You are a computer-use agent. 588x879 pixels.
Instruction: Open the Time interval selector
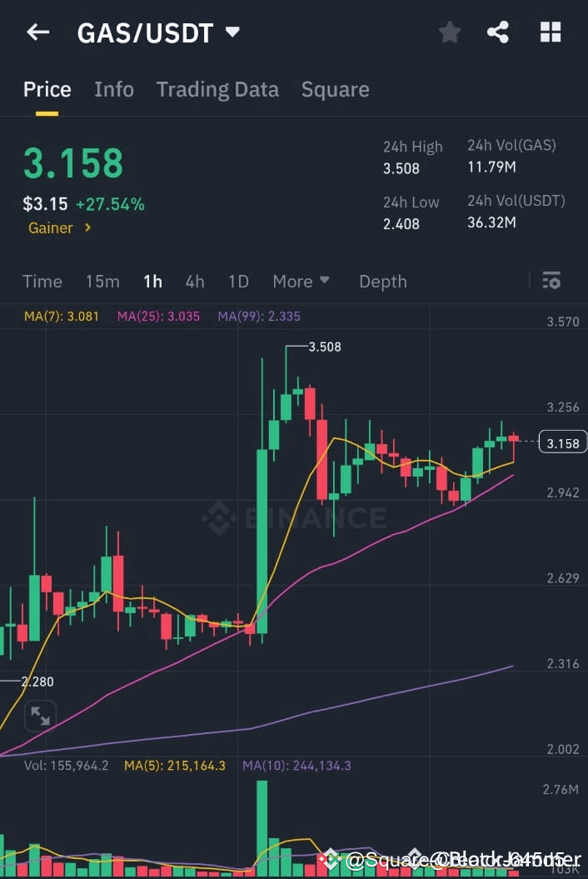(x=42, y=282)
